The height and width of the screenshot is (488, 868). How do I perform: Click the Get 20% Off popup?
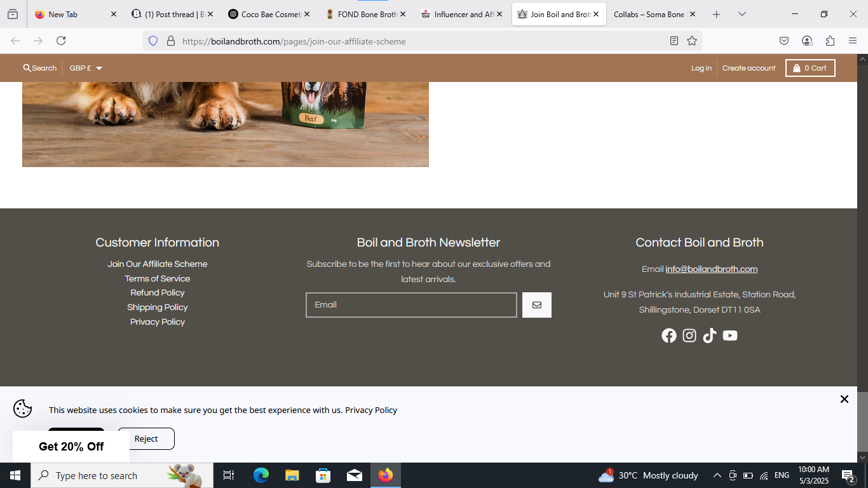click(x=71, y=447)
